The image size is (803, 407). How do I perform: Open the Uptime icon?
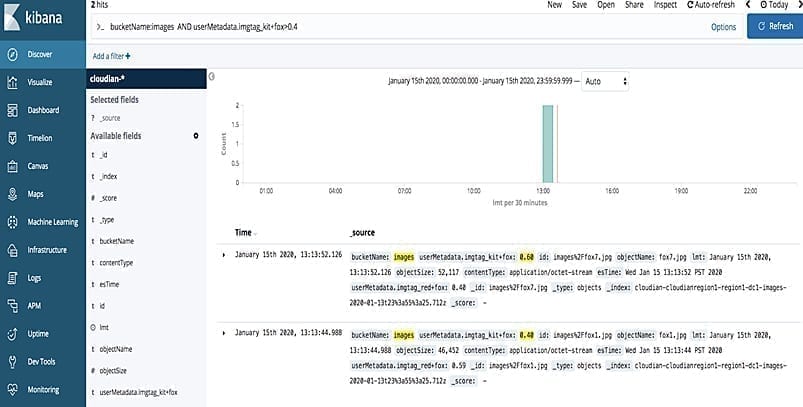coord(13,334)
